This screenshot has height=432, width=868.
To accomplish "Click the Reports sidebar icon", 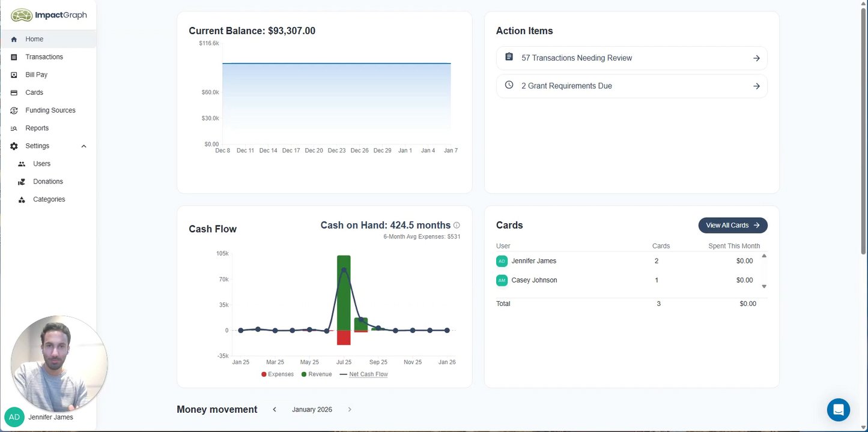I will tap(14, 128).
